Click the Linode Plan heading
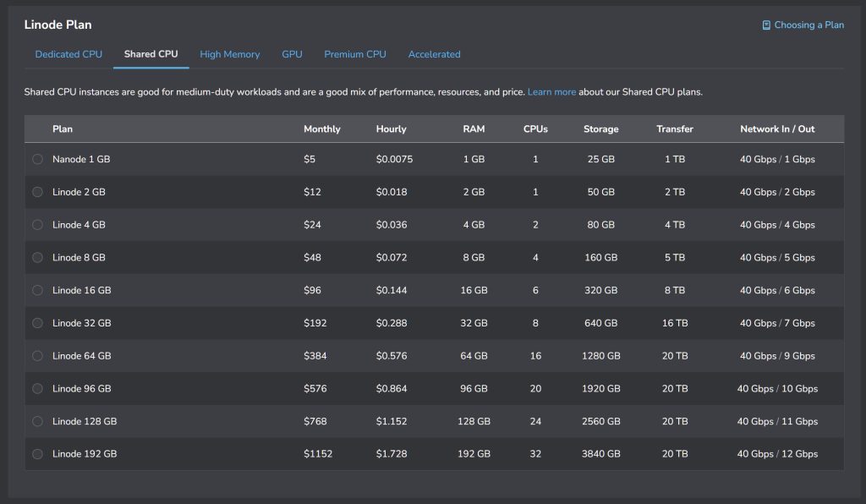This screenshot has height=504, width=866. [58, 25]
